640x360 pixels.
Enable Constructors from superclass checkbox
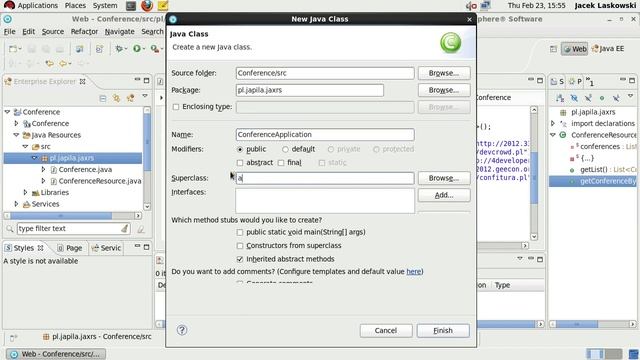pos(240,246)
